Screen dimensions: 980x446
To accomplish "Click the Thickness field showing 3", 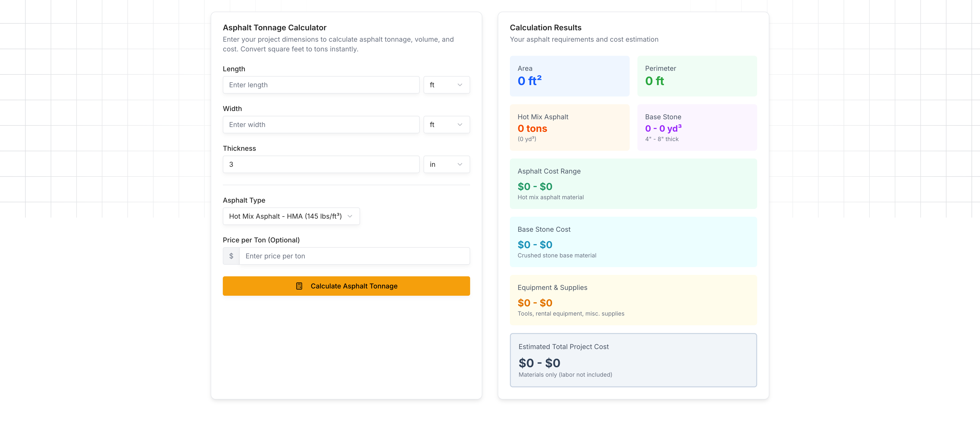I will [321, 164].
